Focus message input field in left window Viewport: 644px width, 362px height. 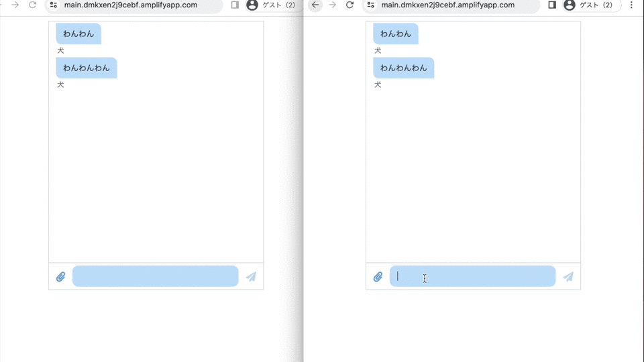coord(155,276)
